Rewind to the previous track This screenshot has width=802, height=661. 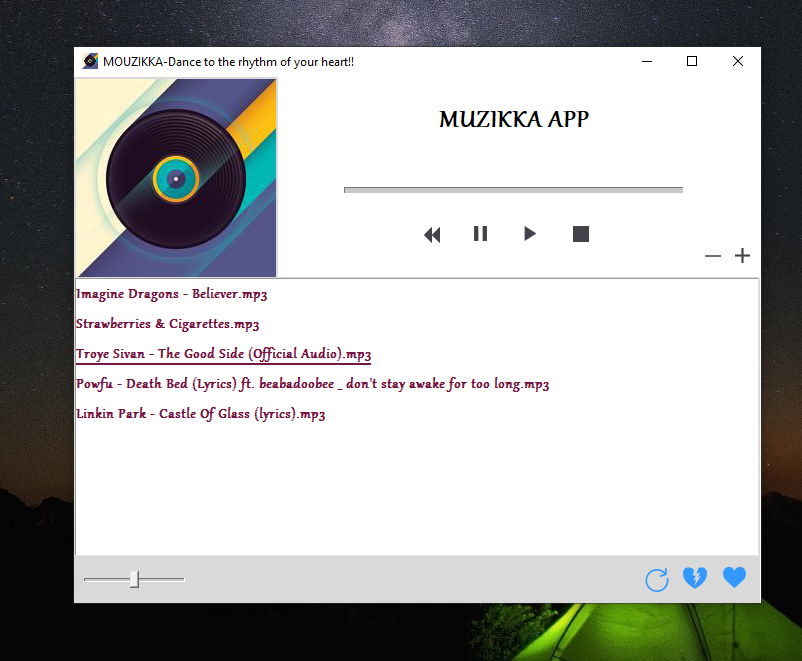coord(432,234)
